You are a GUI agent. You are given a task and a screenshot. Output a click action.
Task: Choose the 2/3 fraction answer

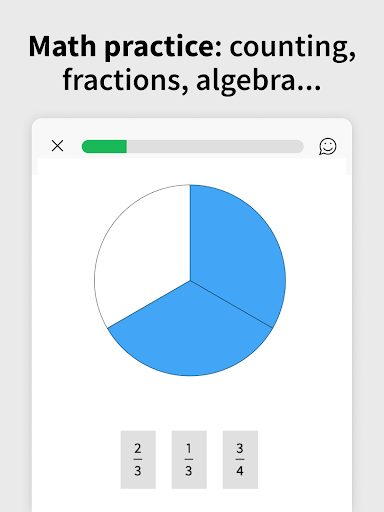tap(138, 460)
